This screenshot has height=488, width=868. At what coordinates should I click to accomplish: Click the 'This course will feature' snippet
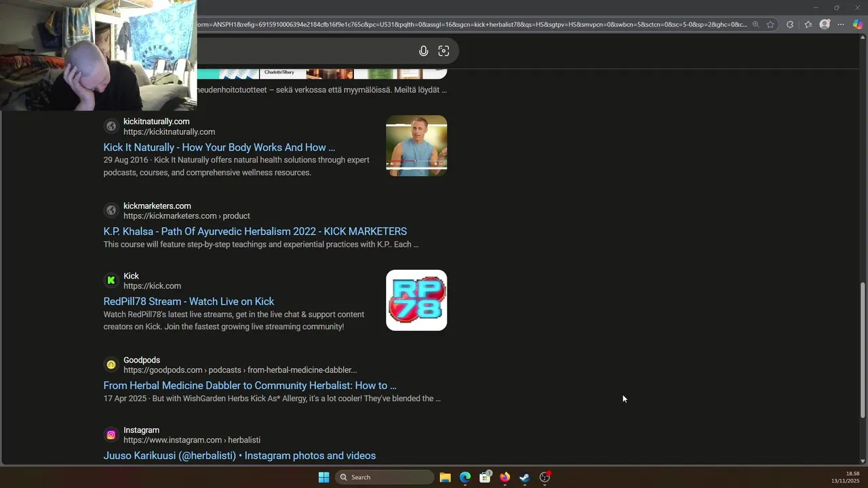261,245
